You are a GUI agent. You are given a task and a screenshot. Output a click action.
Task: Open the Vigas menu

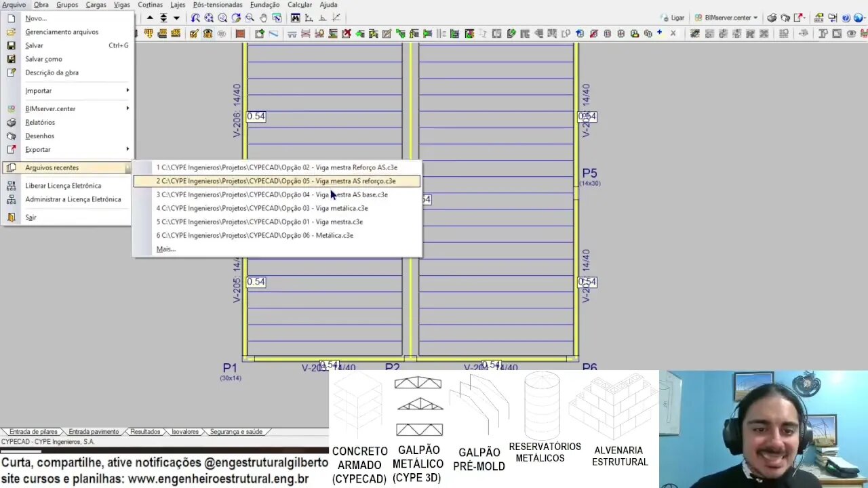click(x=122, y=5)
